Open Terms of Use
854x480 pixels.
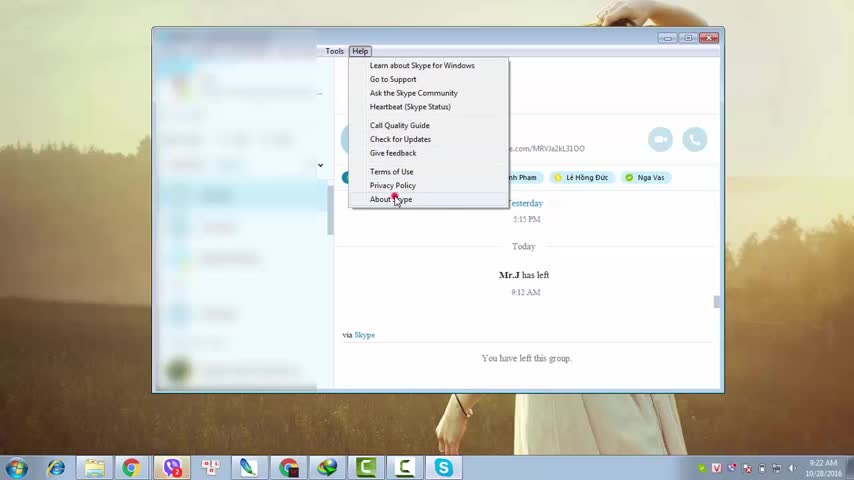tap(429, 172)
